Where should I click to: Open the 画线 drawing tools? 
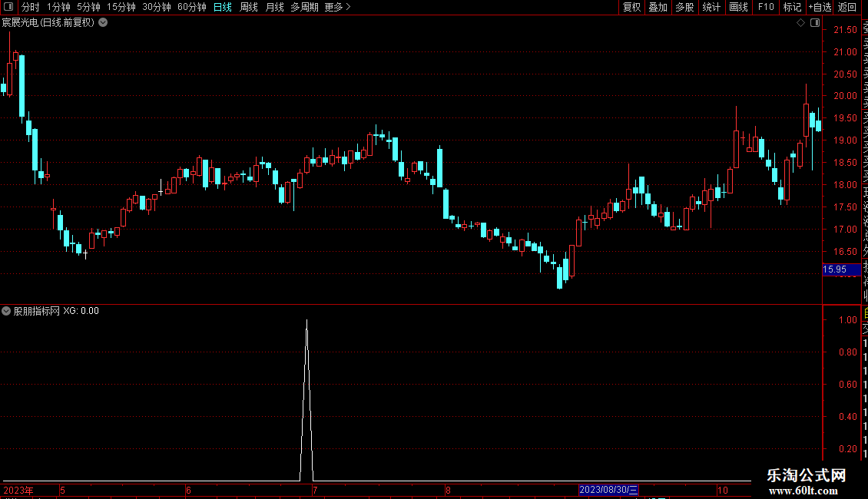click(x=738, y=7)
